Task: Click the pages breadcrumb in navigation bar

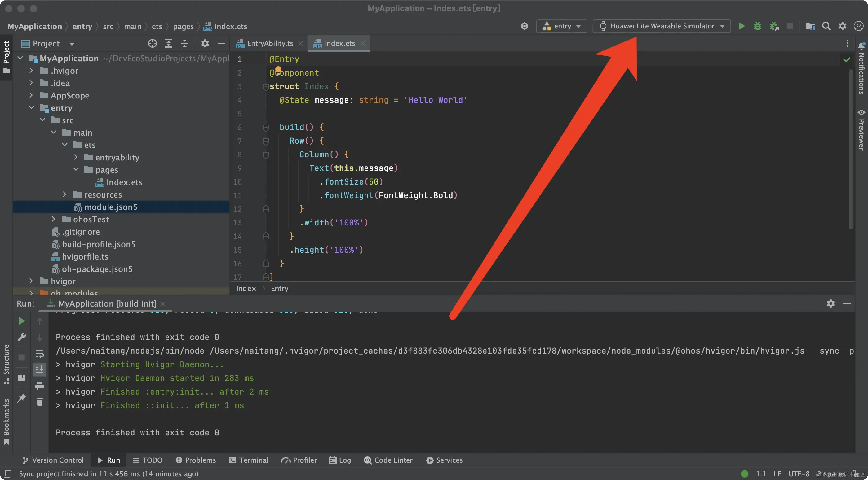Action: [x=183, y=26]
